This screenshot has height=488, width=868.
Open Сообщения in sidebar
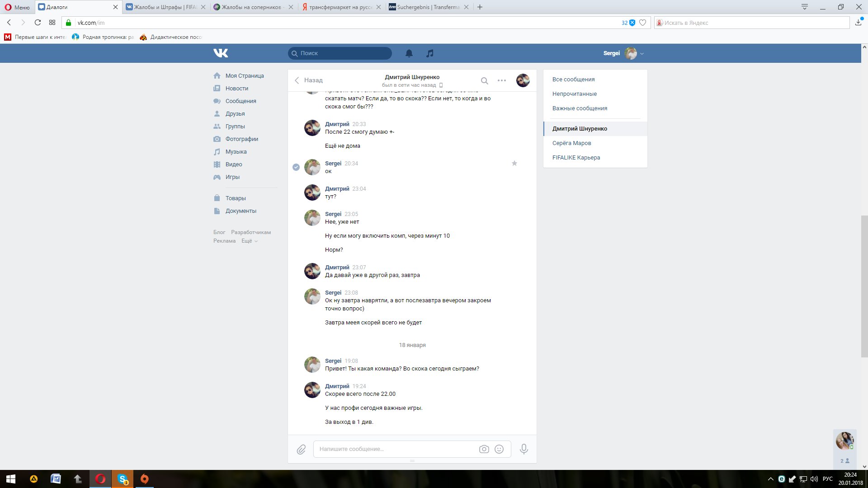[x=241, y=101]
